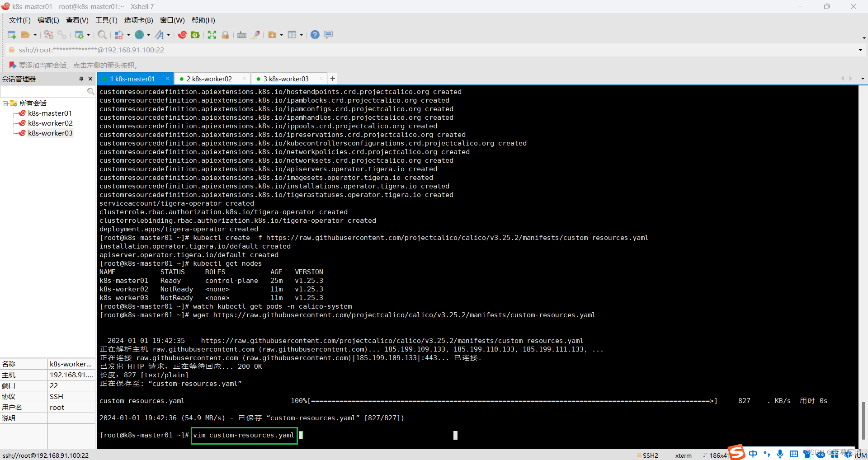Open the session properties gear icon
The width and height of the screenshot is (868, 460).
coord(79,35)
